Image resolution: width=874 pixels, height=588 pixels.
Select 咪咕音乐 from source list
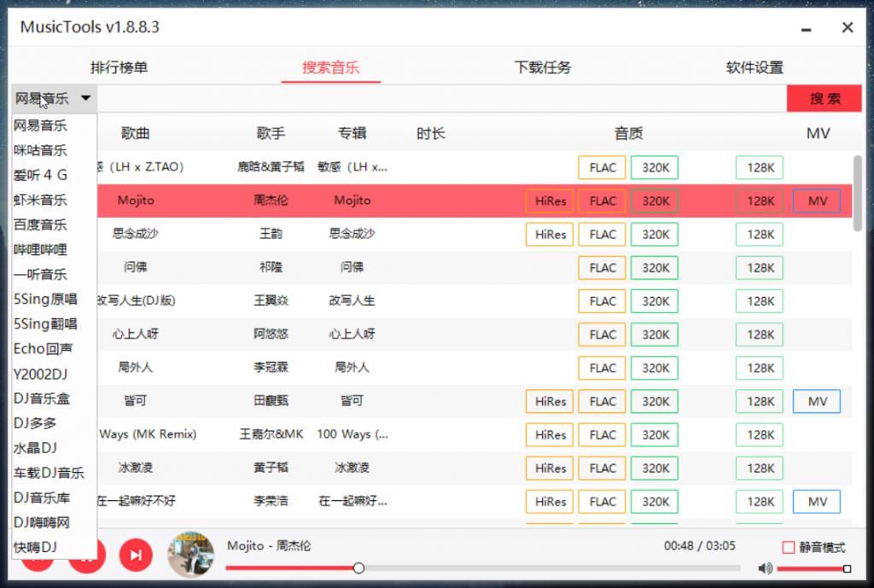tap(46, 149)
